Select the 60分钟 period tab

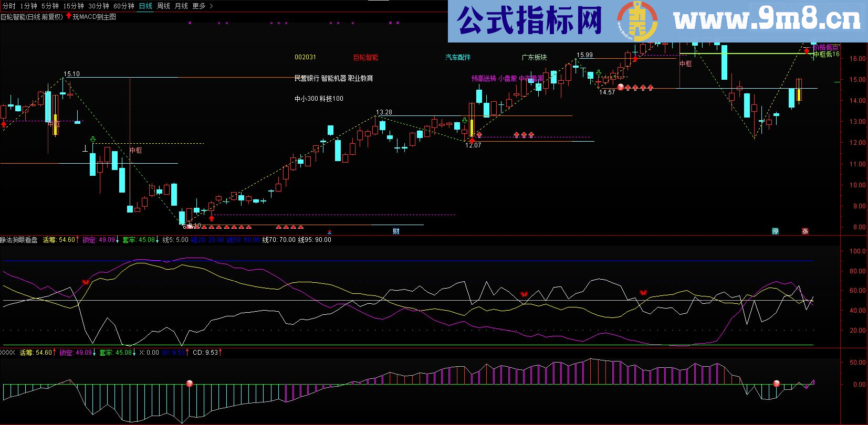tap(124, 6)
